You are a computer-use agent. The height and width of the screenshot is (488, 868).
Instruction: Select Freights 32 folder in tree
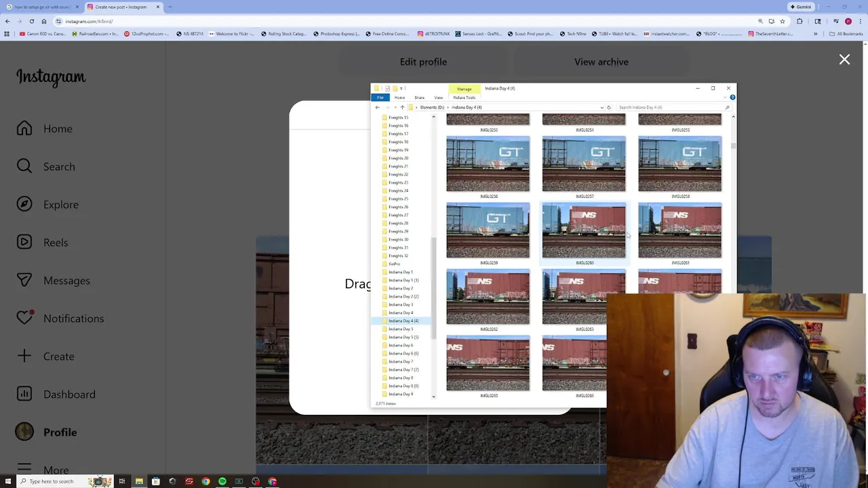(x=398, y=256)
